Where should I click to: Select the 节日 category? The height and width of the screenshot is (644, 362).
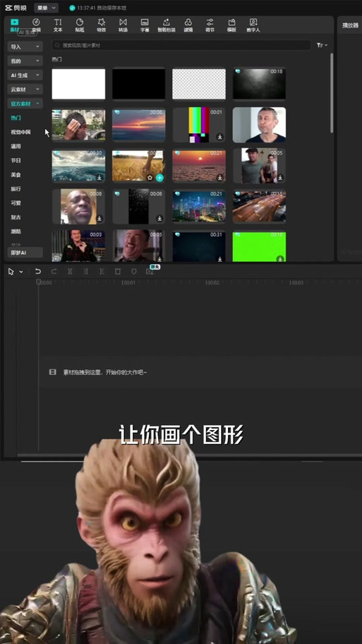16,160
